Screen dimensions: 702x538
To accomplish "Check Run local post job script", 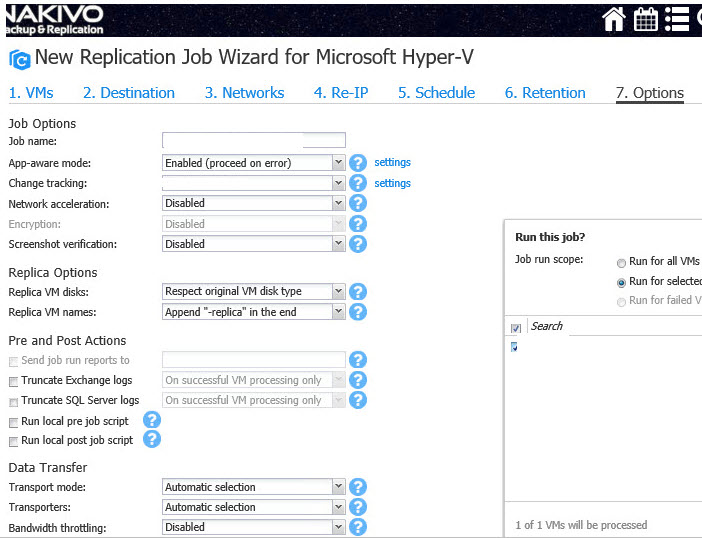I will pyautogui.click(x=13, y=441).
